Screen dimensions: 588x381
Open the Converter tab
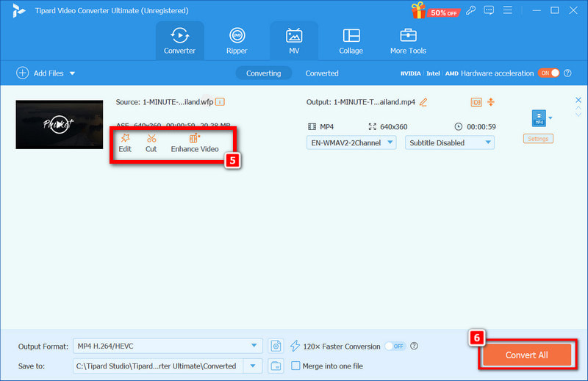pyautogui.click(x=179, y=41)
